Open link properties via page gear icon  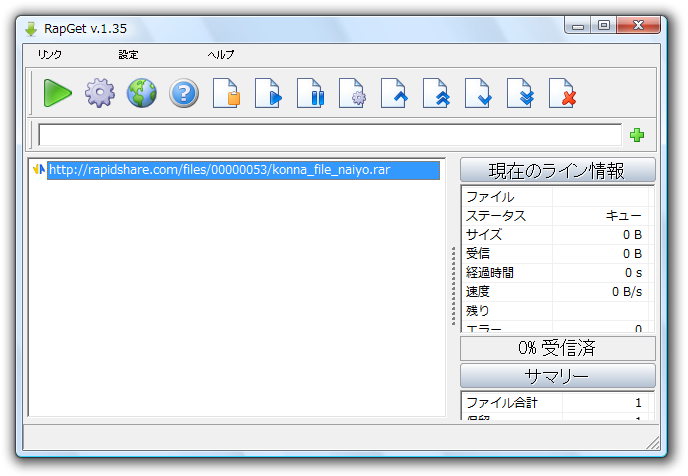[352, 93]
